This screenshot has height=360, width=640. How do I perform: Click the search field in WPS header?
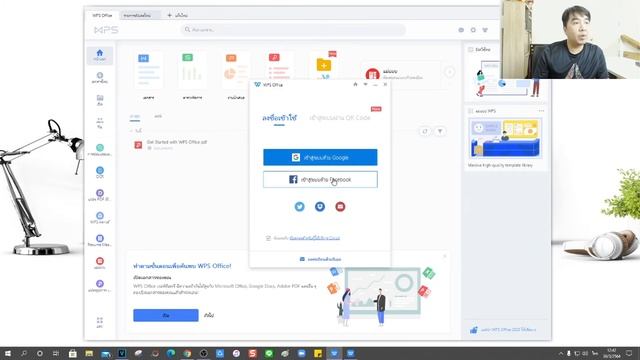point(293,30)
